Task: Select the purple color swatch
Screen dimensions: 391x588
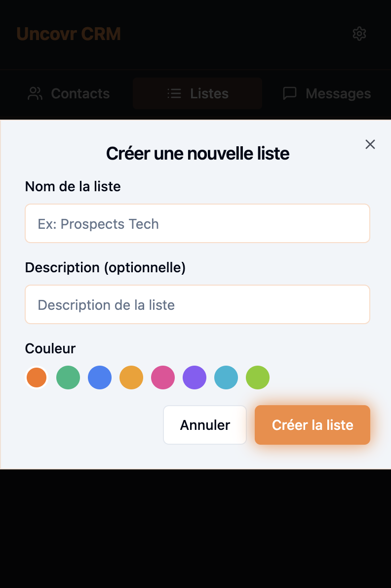Action: point(195,378)
